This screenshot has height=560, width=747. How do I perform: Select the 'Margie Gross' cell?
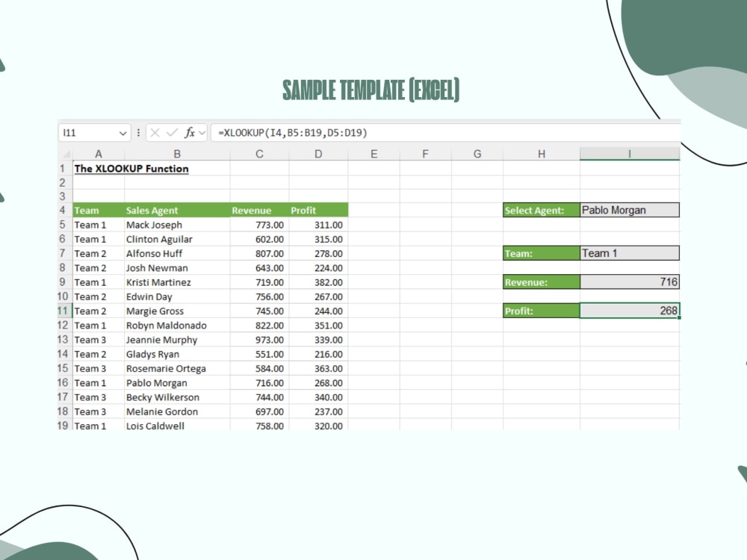[177, 311]
